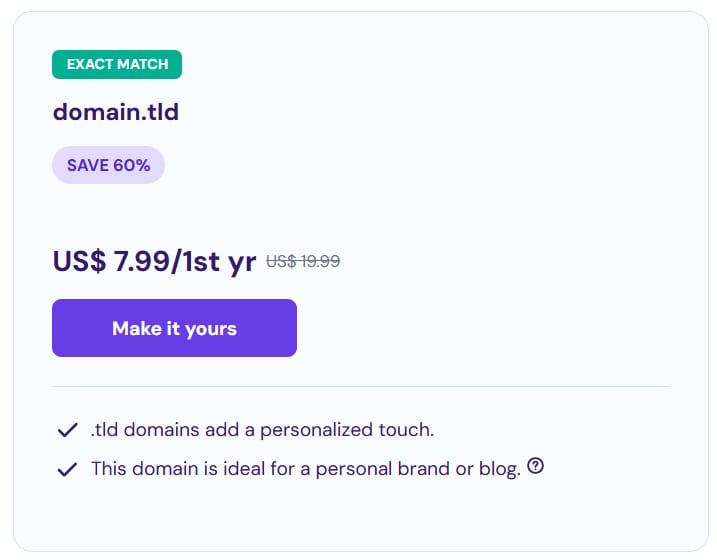This screenshot has width=717, height=560.
Task: Click empty card area below the feature list
Action: (x=360, y=518)
